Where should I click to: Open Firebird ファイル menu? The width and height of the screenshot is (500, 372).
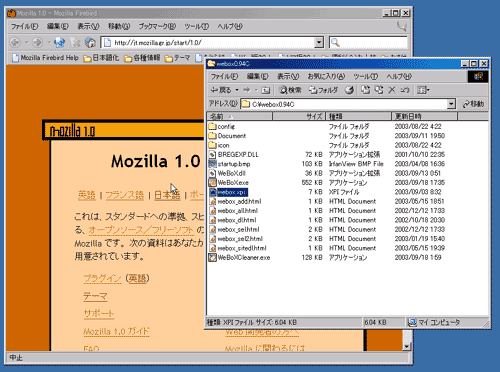(x=24, y=26)
